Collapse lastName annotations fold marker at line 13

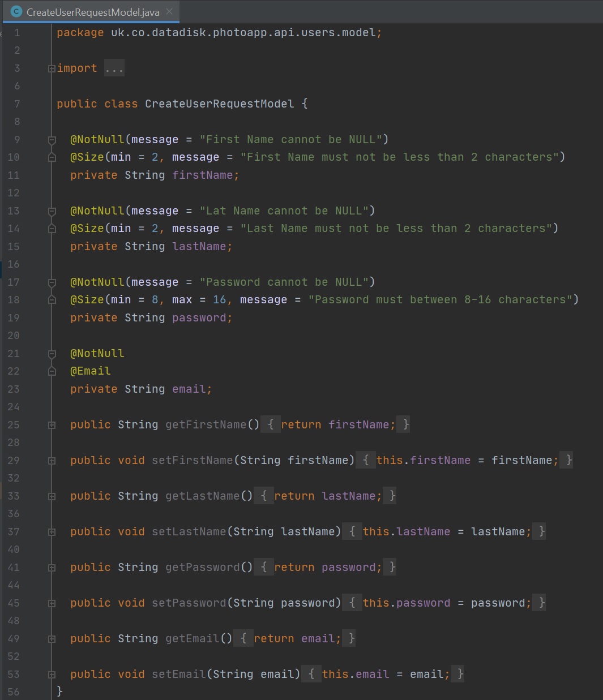[52, 211]
